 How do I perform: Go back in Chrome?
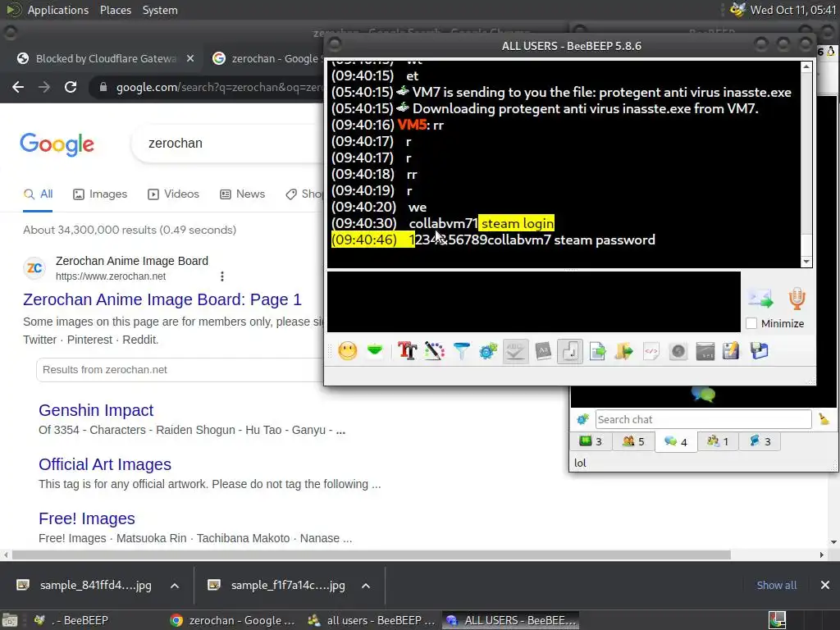pyautogui.click(x=18, y=87)
